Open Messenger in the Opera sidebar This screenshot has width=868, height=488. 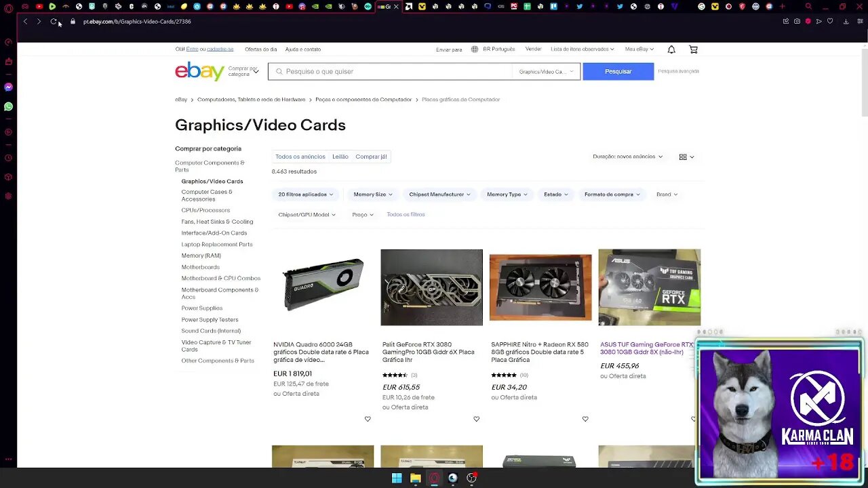pos(8,87)
